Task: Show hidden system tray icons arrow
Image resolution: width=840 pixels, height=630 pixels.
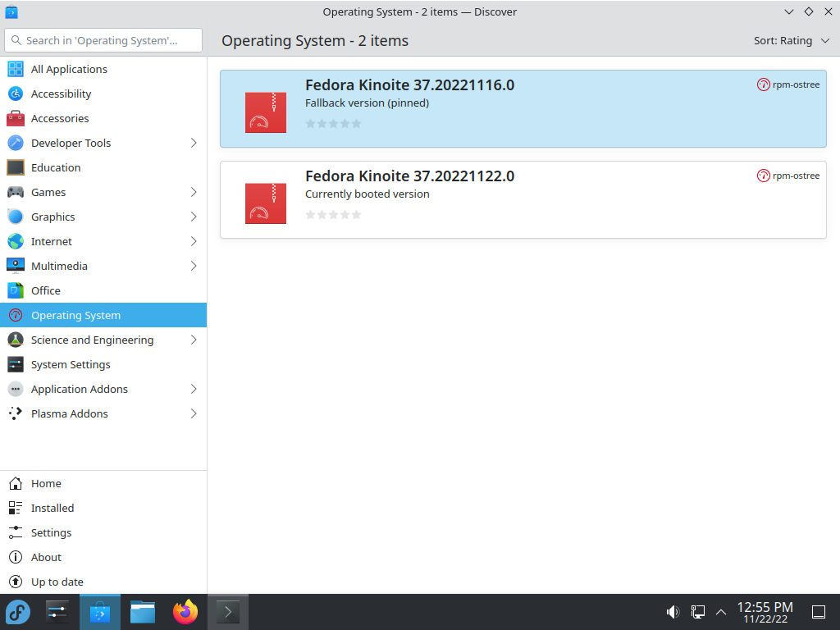Action: tap(721, 612)
